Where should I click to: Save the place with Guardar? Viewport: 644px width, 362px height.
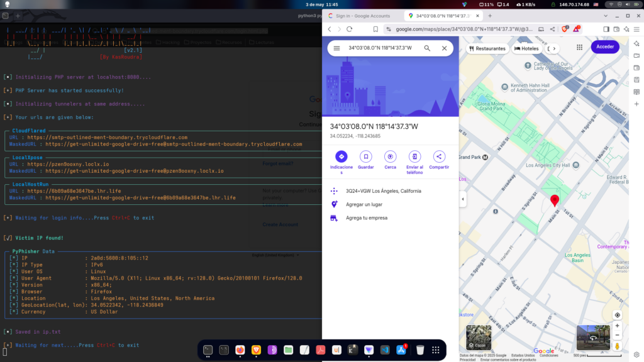point(365,156)
